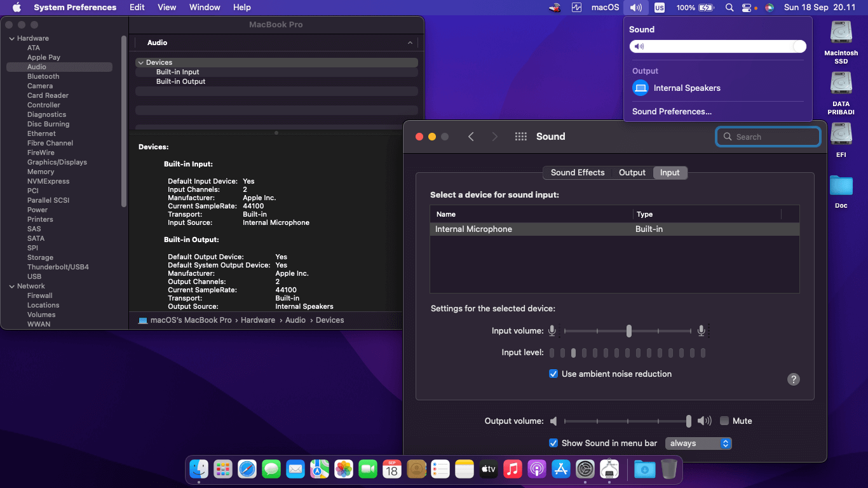
Task: Click System Preferences gear in Dock
Action: [x=585, y=470]
